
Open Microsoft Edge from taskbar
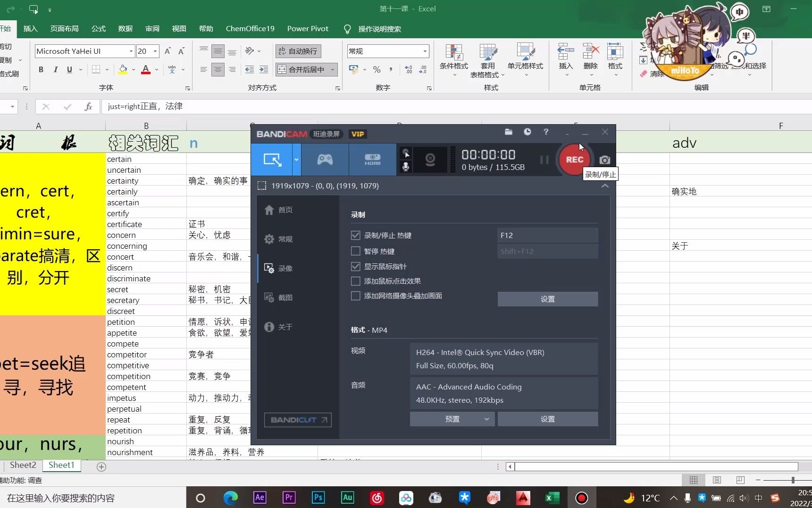tap(230, 498)
